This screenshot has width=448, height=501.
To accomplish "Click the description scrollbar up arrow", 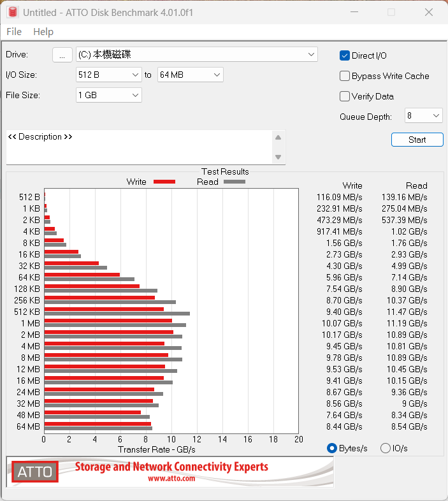I will tap(278, 138).
